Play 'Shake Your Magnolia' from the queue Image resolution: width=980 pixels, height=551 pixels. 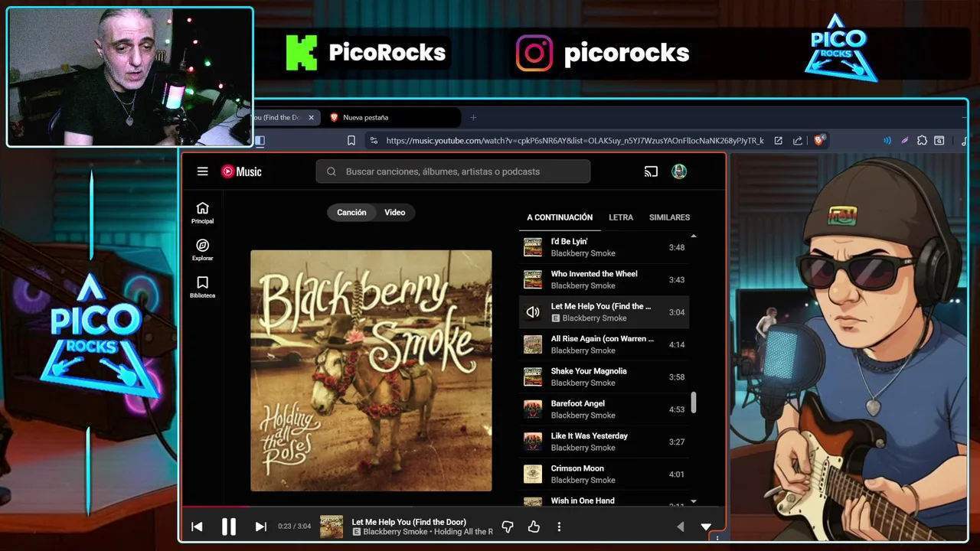(604, 377)
